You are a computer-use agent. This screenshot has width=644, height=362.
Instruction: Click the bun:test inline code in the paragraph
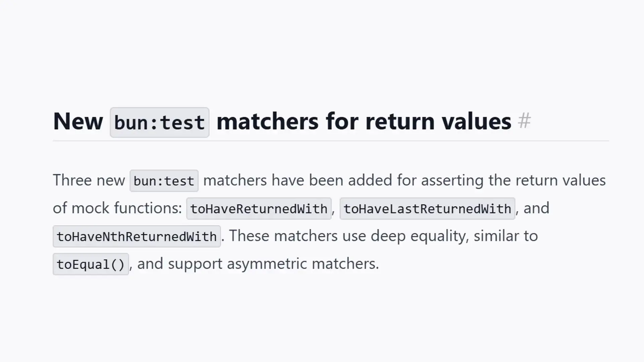[x=164, y=181]
